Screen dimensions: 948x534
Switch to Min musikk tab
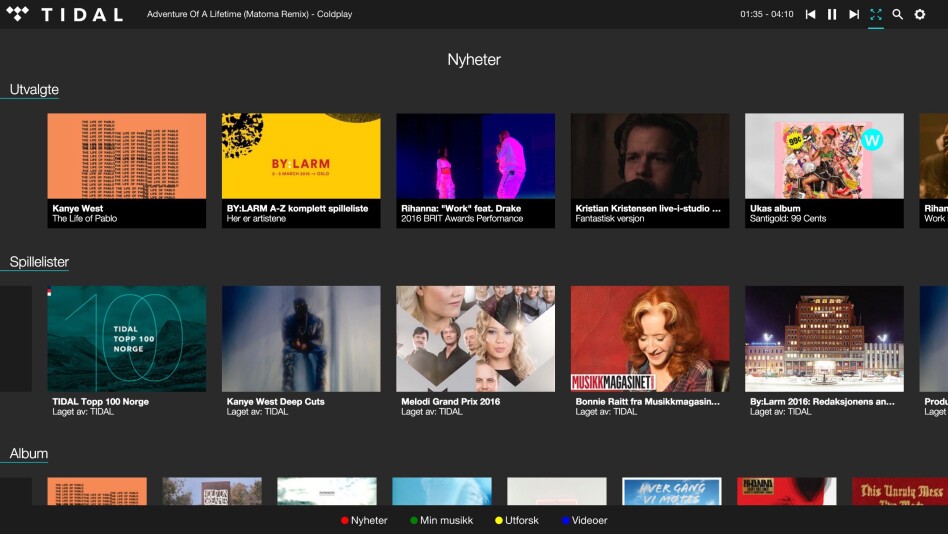click(441, 520)
